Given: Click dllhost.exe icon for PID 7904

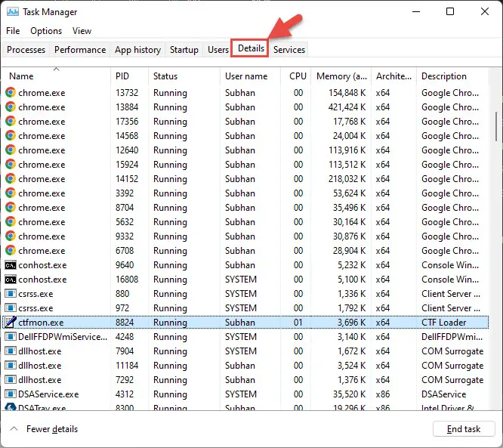Looking at the screenshot, I should coord(11,351).
